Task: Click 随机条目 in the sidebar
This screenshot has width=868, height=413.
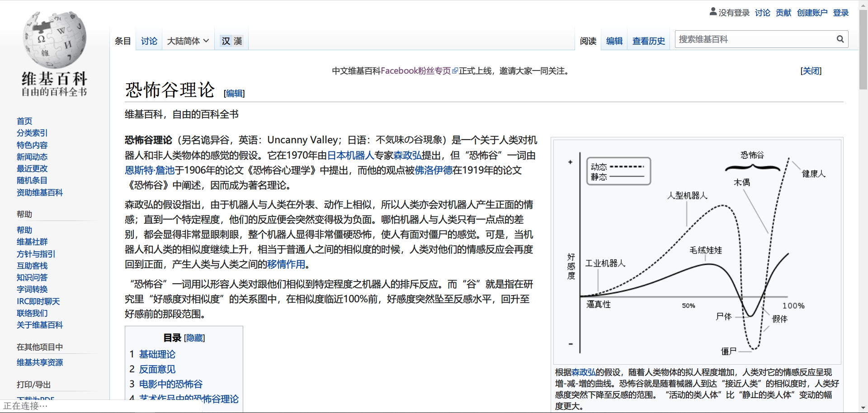Action: click(x=32, y=180)
